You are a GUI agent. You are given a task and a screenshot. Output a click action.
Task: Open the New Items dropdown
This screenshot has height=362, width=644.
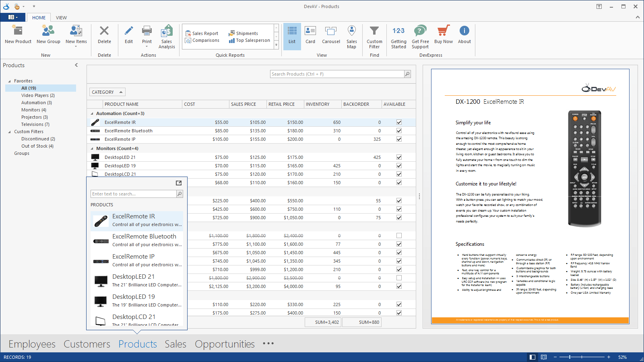tap(76, 37)
